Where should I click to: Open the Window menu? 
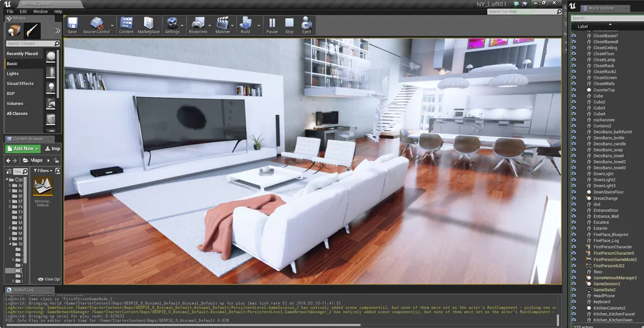pos(40,12)
